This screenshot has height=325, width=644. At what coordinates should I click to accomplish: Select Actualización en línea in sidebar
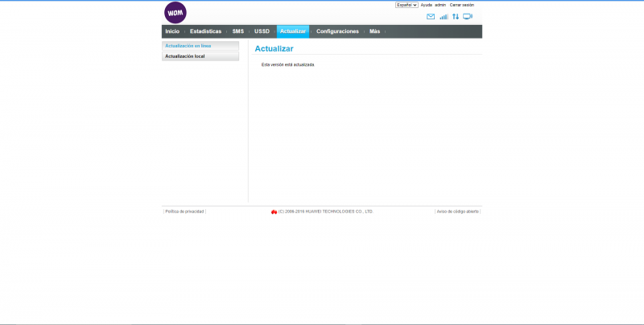200,46
